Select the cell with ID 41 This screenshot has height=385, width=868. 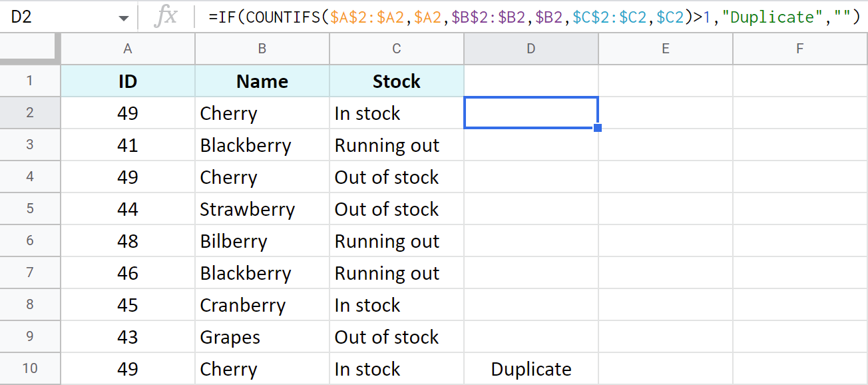pos(127,145)
